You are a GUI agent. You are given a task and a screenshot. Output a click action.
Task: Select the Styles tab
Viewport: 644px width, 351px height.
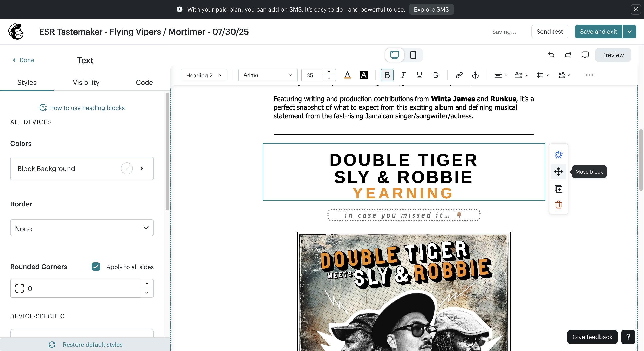27,82
